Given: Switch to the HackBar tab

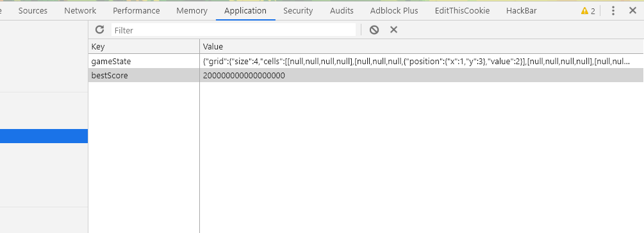Looking at the screenshot, I should 521,11.
